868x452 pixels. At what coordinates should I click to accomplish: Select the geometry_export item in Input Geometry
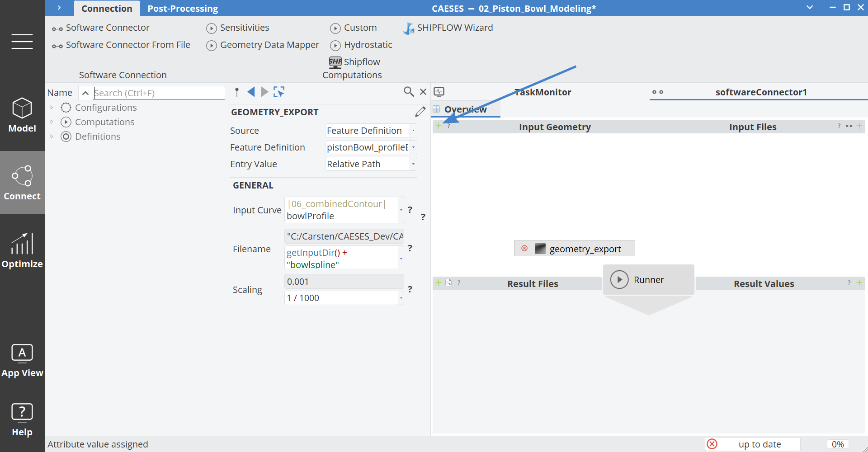pos(575,249)
